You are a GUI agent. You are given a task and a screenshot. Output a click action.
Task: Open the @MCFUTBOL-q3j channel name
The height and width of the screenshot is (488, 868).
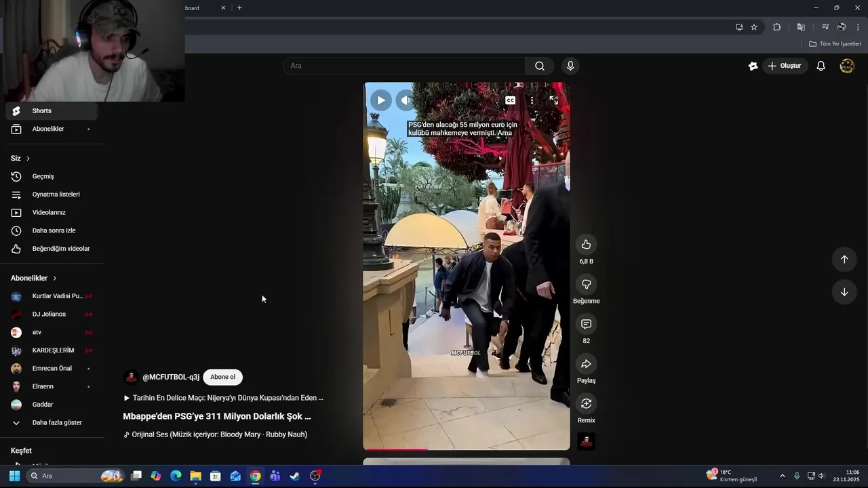pyautogui.click(x=171, y=378)
